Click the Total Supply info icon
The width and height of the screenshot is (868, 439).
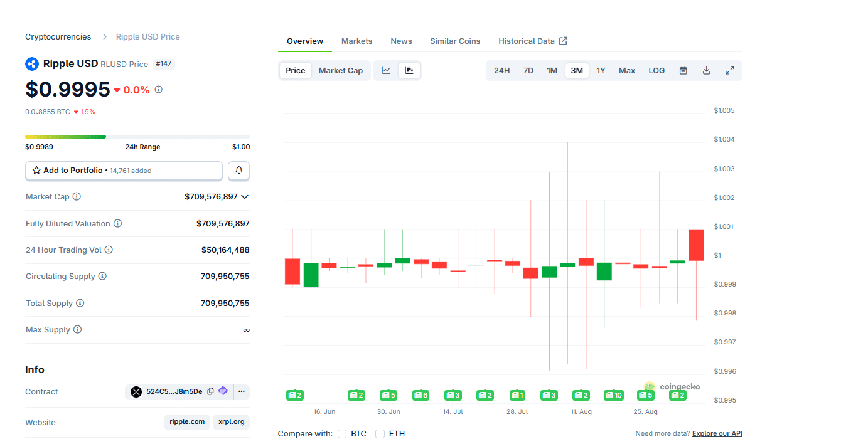80,304
